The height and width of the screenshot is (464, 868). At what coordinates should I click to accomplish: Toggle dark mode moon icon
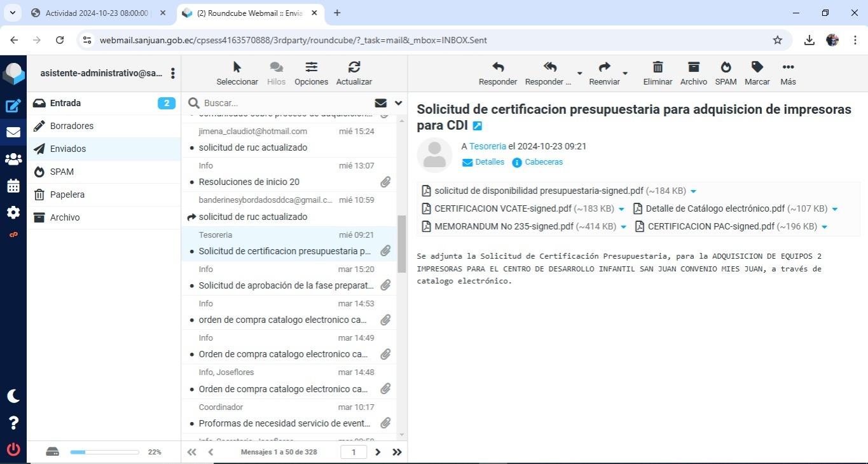tap(13, 396)
